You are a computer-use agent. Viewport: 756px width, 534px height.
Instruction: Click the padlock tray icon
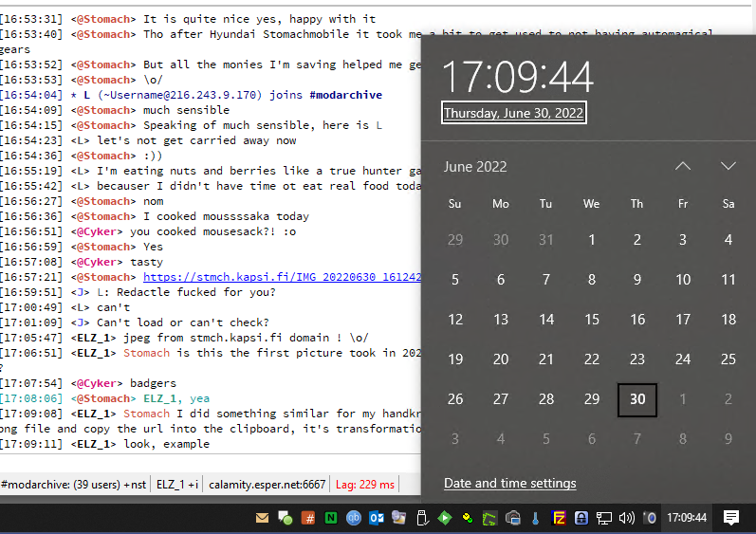(581, 518)
